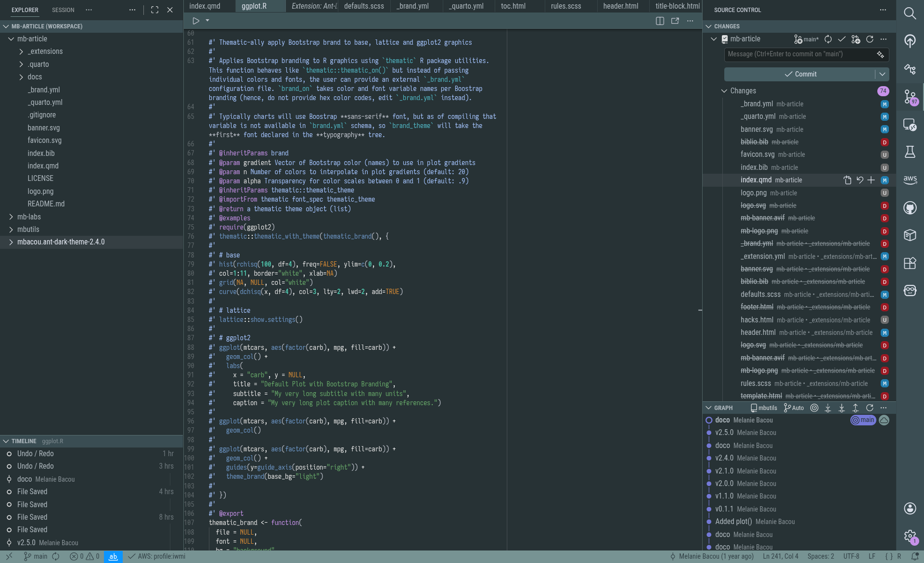Open the Accounts icon in activity bar
The image size is (924, 563).
click(910, 508)
